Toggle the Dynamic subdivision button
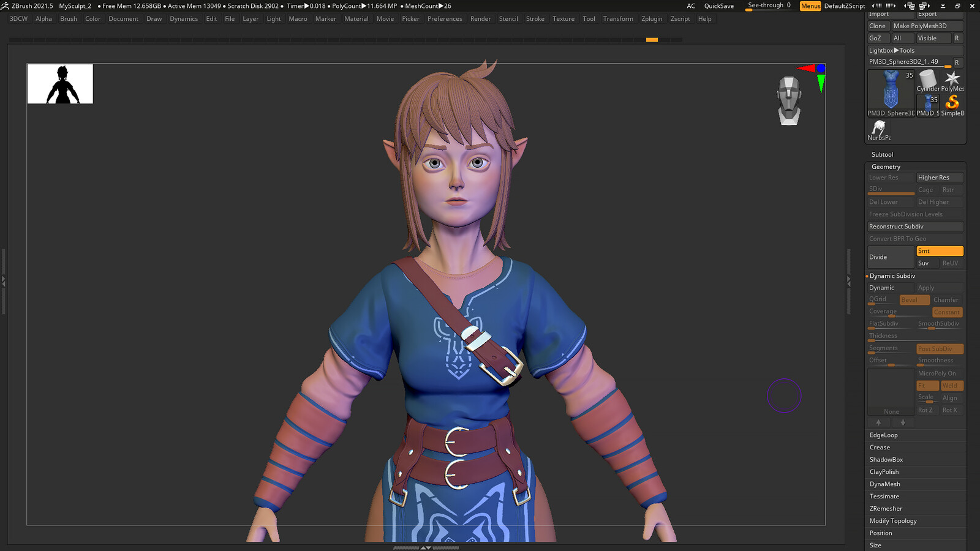This screenshot has width=980, height=551. (891, 288)
